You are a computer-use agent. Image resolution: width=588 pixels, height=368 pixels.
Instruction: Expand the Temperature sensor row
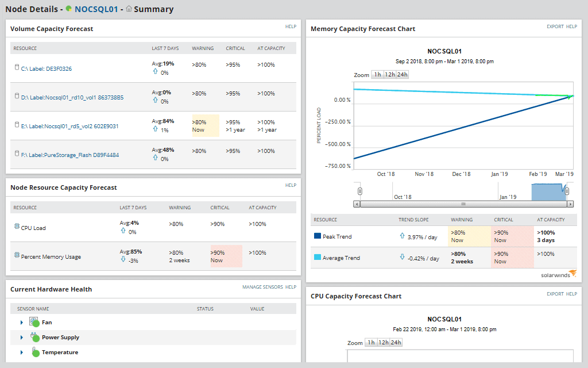click(x=23, y=352)
